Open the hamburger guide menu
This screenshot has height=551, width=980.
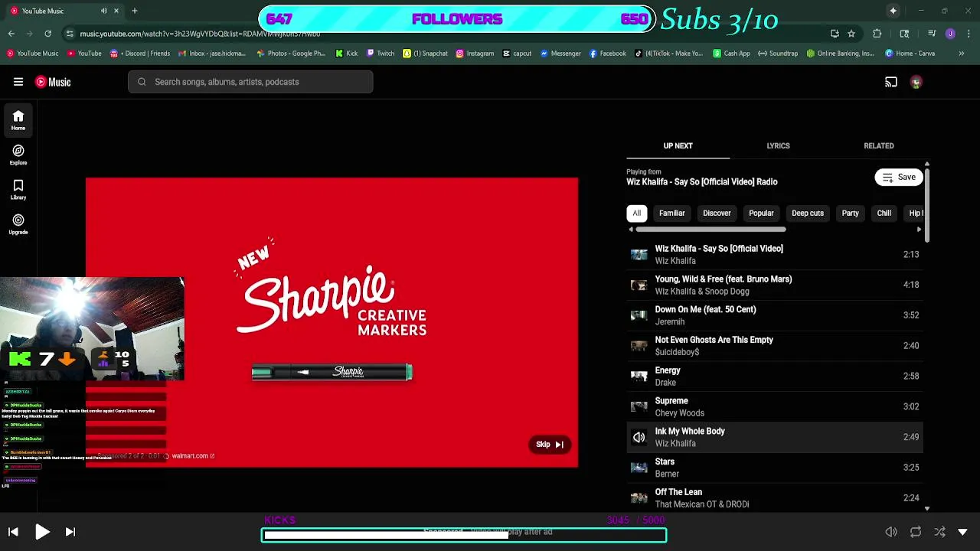(x=18, y=82)
